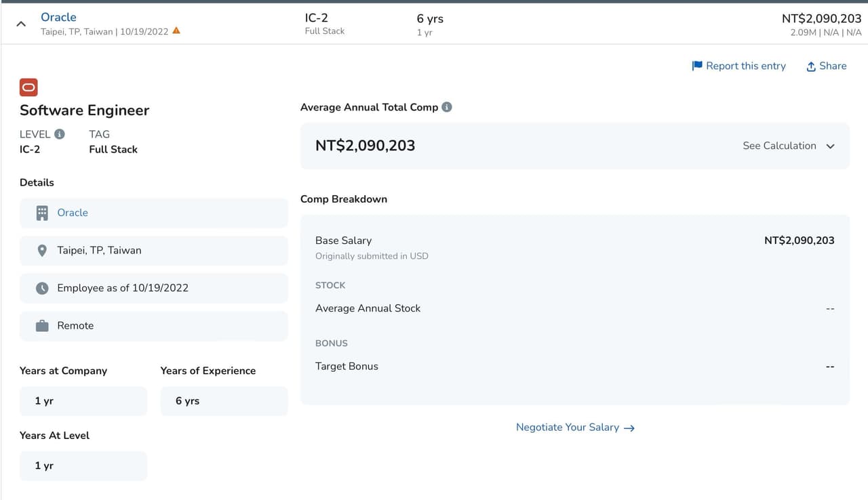Image resolution: width=868 pixels, height=500 pixels.
Task: Click the Employee as of 10/19/2022 row
Action: point(154,288)
